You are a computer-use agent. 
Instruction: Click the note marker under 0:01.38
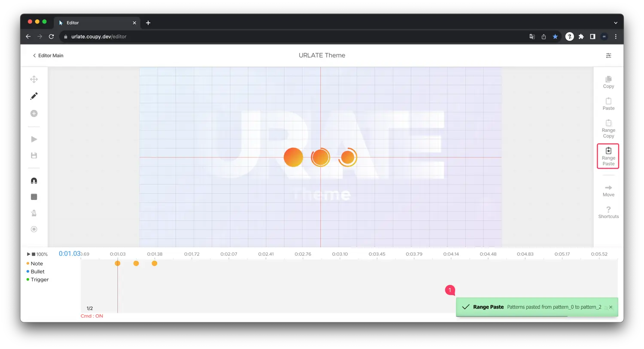[155, 263]
